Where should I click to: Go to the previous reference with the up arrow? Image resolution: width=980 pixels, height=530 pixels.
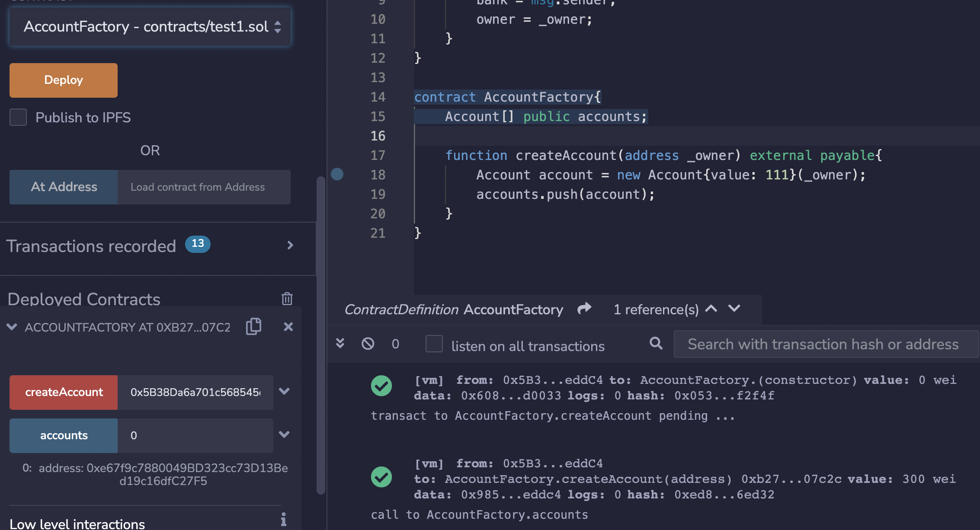click(x=711, y=309)
